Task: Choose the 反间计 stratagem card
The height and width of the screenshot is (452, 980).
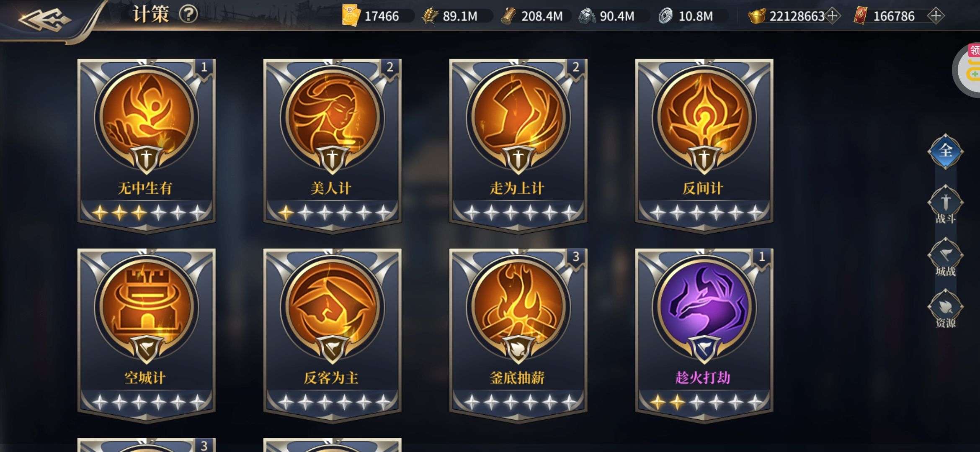Action: pos(704,145)
